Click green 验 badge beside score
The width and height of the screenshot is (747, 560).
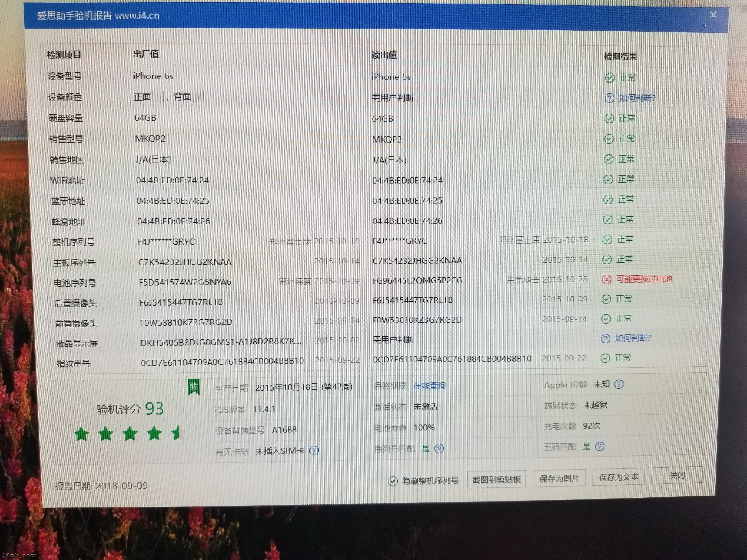point(193,387)
